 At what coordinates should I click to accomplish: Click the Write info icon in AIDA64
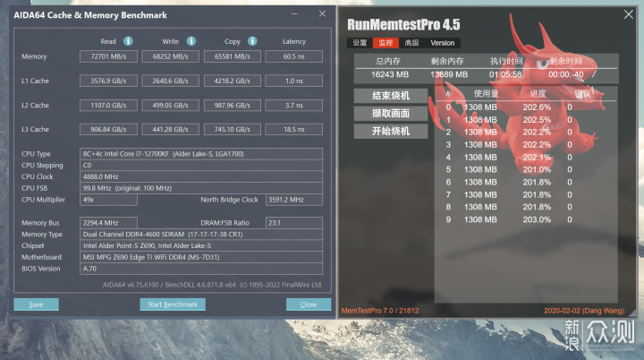pos(191,41)
